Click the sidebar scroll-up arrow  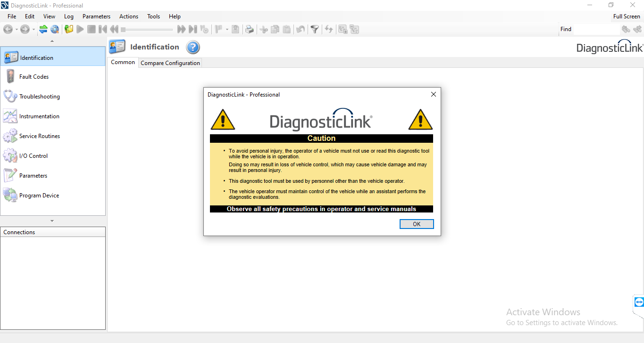52,41
